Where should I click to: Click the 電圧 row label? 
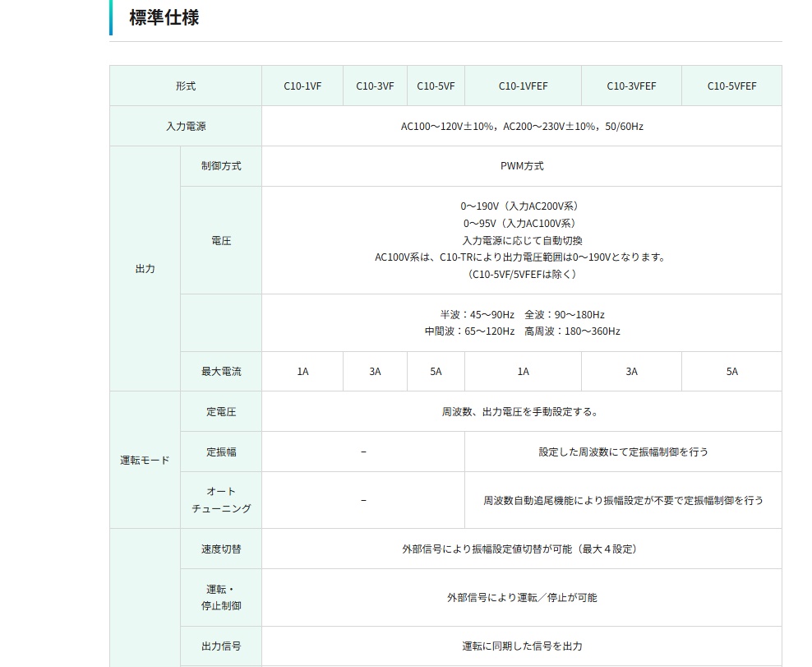pyautogui.click(x=221, y=241)
